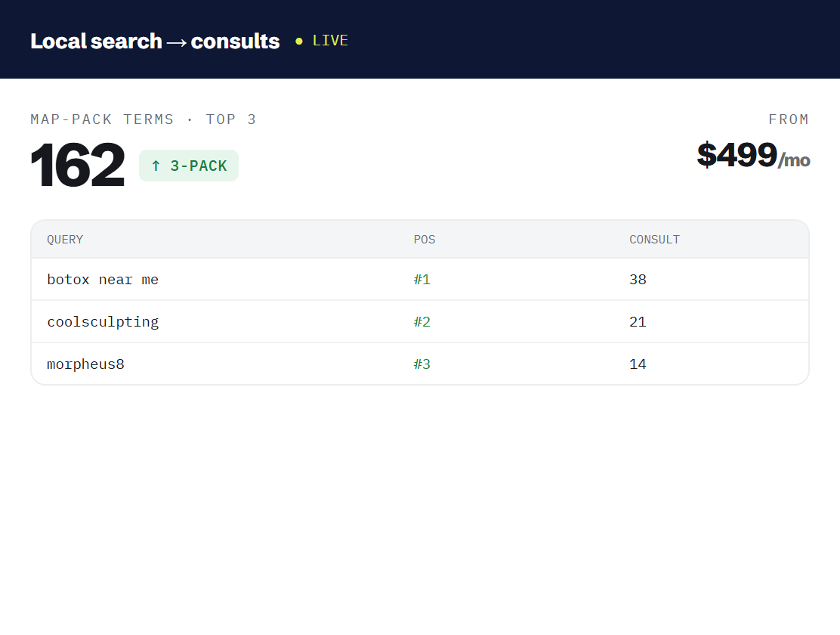Viewport: 840px width, 635px height.
Task: Select the morpheus8 query row
Action: tap(420, 364)
